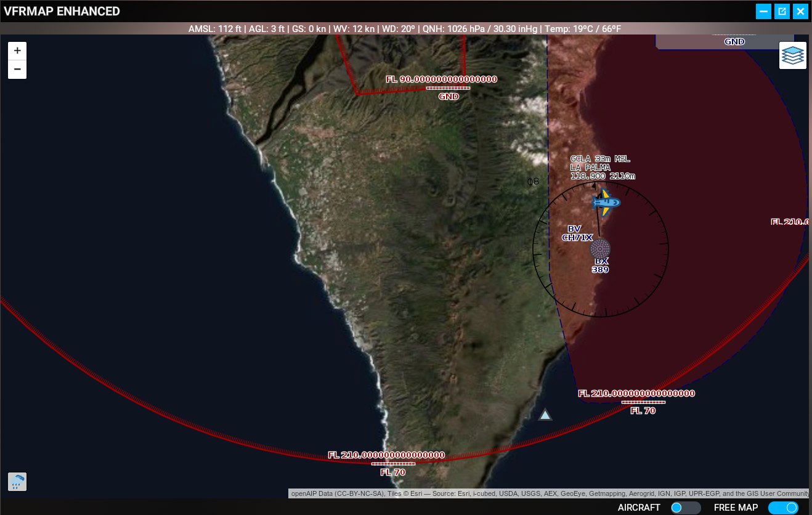The width and height of the screenshot is (812, 515).
Task: Click the weather rain cloud icon
Action: (17, 482)
